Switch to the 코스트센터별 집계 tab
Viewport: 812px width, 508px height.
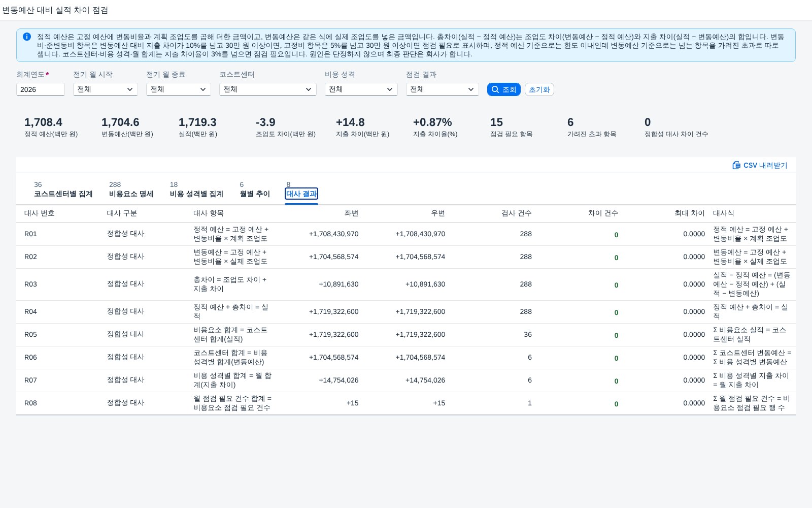(x=63, y=194)
